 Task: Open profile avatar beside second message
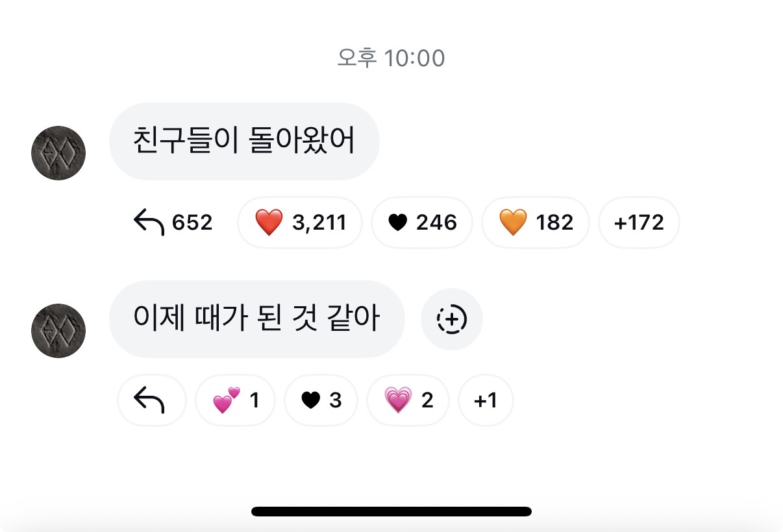[x=58, y=331]
